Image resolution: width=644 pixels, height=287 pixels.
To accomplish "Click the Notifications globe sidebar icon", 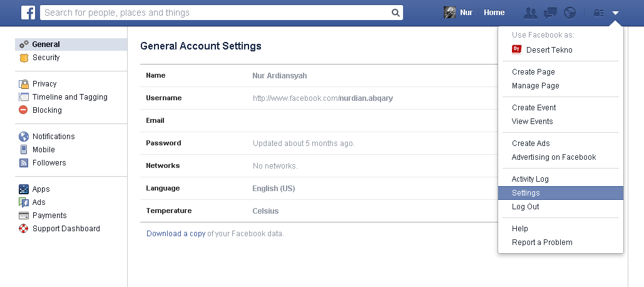I will [x=24, y=136].
